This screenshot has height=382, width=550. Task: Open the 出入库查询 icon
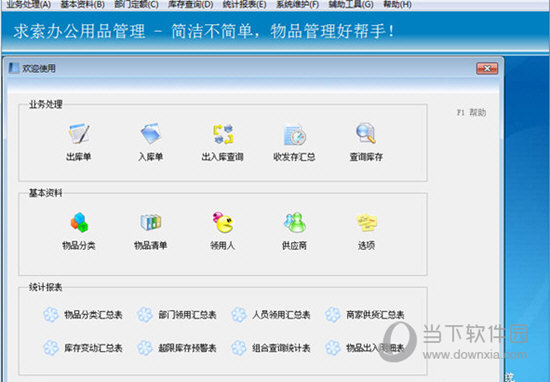[x=223, y=134]
